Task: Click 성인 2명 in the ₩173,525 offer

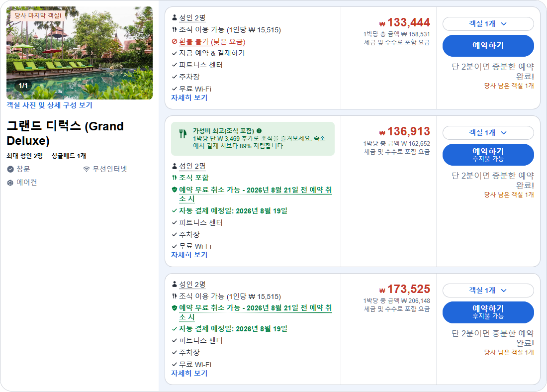Action: pyautogui.click(x=192, y=285)
